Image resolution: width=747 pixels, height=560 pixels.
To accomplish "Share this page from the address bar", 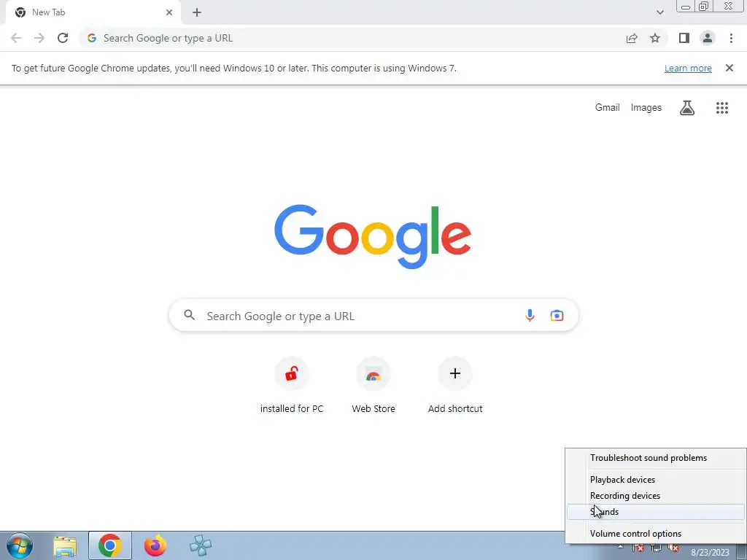I will (632, 38).
